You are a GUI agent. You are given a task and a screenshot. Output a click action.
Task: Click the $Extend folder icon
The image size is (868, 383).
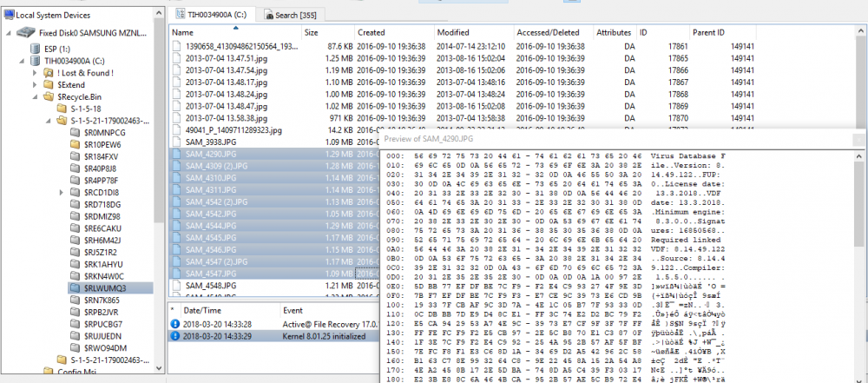(x=48, y=85)
